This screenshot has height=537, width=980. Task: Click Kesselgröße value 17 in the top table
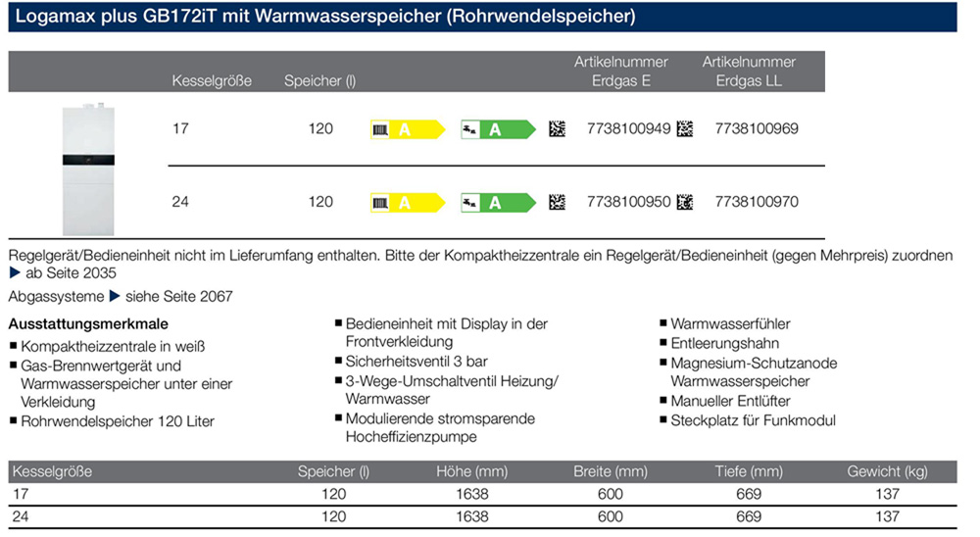pyautogui.click(x=180, y=128)
